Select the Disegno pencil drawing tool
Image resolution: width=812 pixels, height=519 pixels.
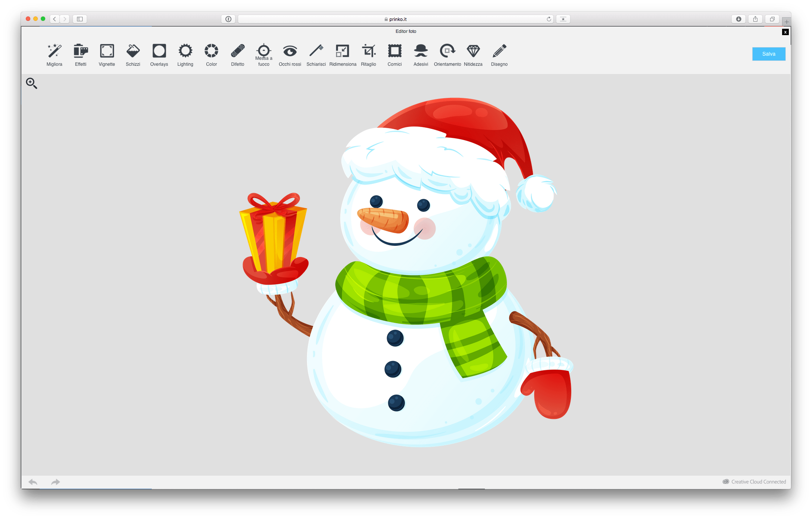pos(499,55)
